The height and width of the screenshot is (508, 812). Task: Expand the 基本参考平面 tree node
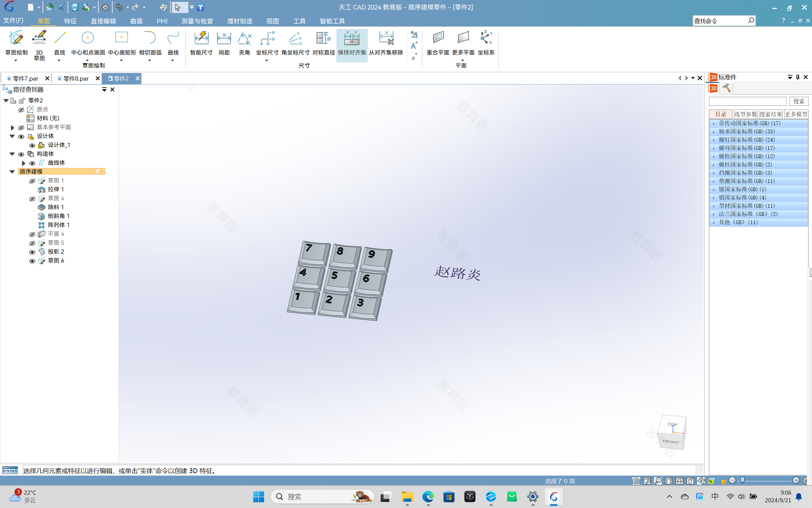click(x=12, y=128)
